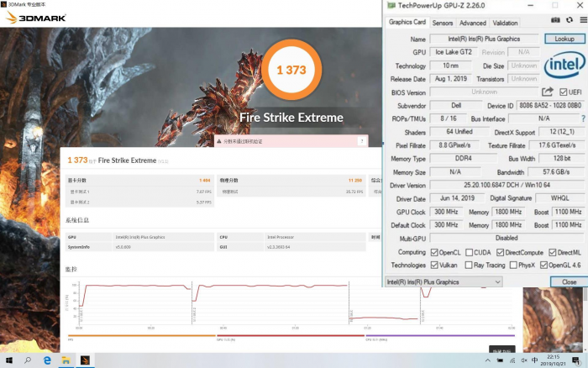The image size is (588, 368).
Task: Switch to the Advanced tab
Action: tap(472, 23)
